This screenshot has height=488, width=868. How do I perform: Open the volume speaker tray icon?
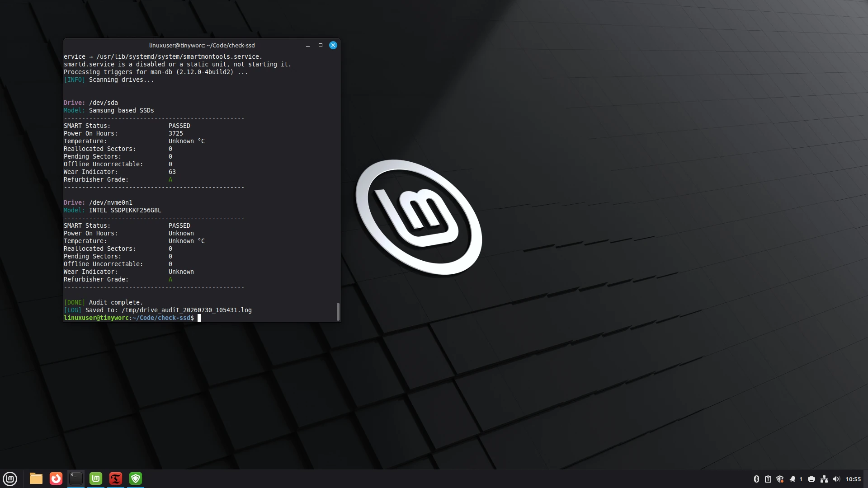pos(836,479)
